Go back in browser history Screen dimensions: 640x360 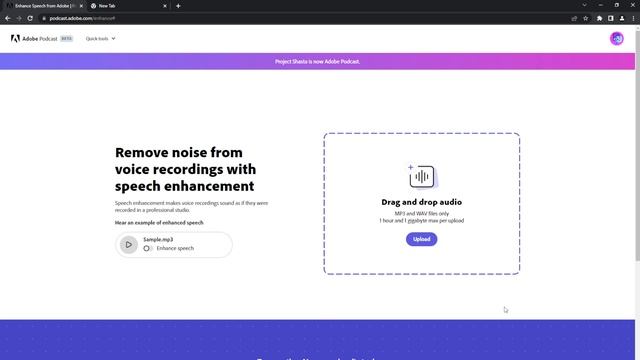point(8,18)
